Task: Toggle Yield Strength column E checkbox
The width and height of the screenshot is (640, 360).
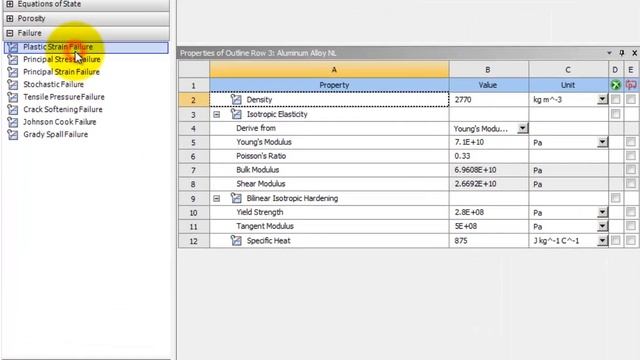Action: [x=631, y=212]
